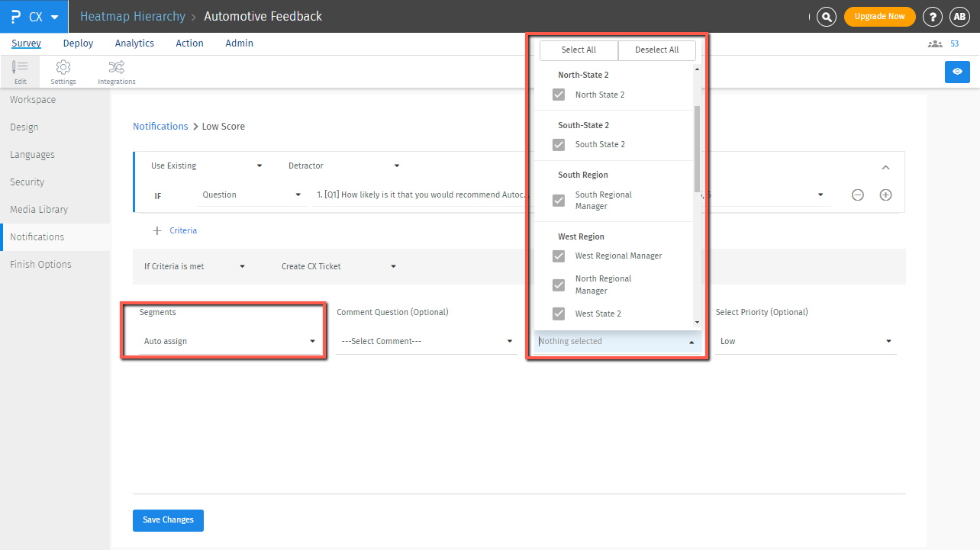980x550 pixels.
Task: Open the Action tab
Action: [189, 43]
